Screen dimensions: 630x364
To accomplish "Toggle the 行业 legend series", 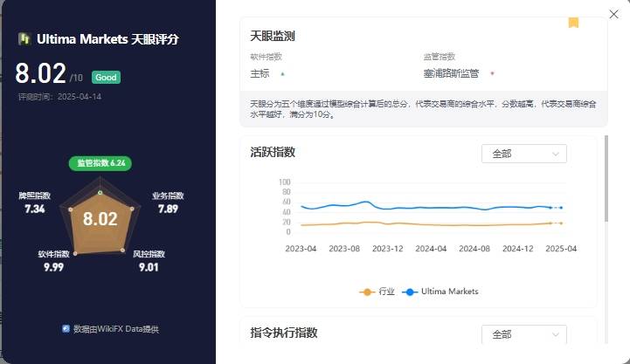I will point(377,292).
